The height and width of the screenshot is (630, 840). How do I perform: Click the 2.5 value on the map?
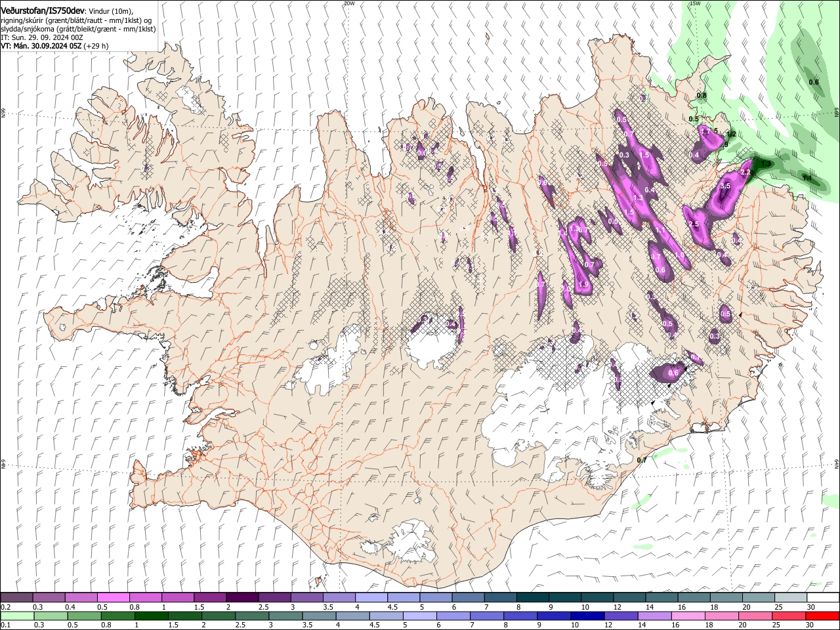pyautogui.click(x=694, y=224)
